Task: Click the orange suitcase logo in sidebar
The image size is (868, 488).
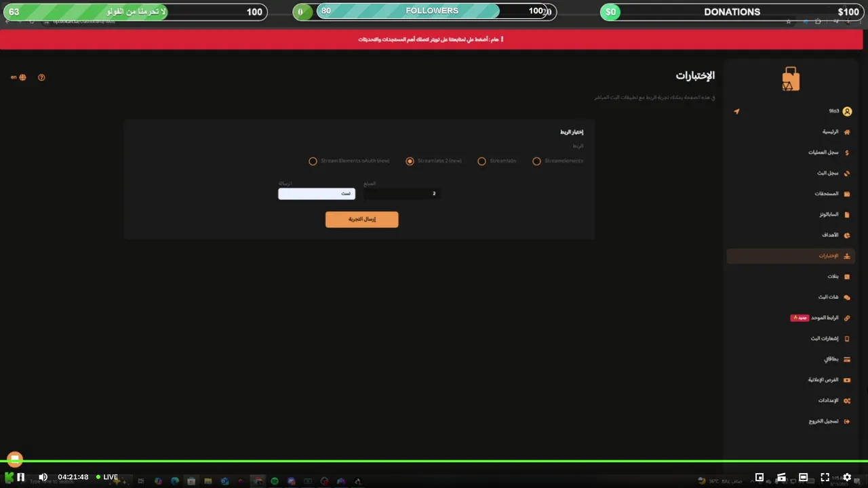Action: pyautogui.click(x=791, y=79)
